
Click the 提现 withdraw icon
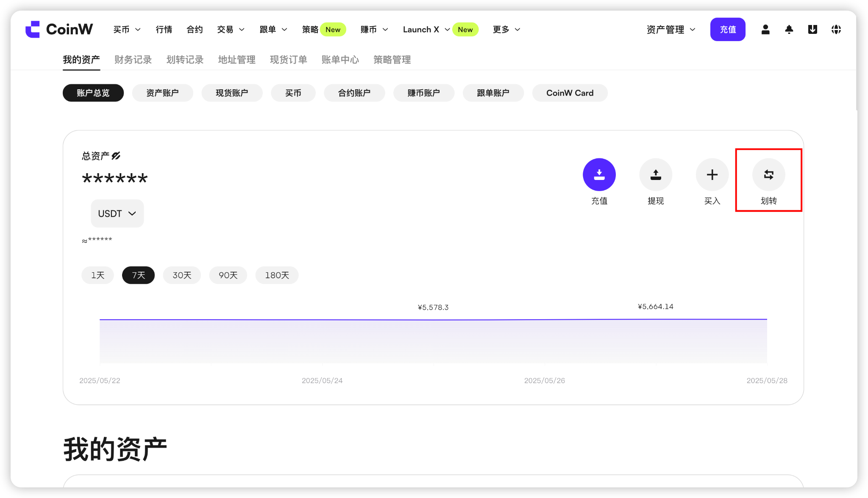(x=656, y=174)
